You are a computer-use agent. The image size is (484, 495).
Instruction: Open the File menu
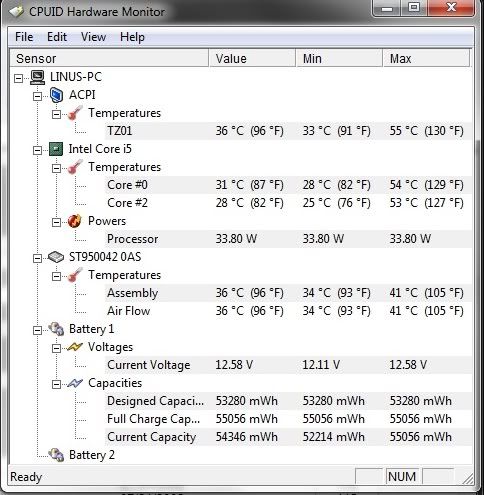tap(24, 37)
